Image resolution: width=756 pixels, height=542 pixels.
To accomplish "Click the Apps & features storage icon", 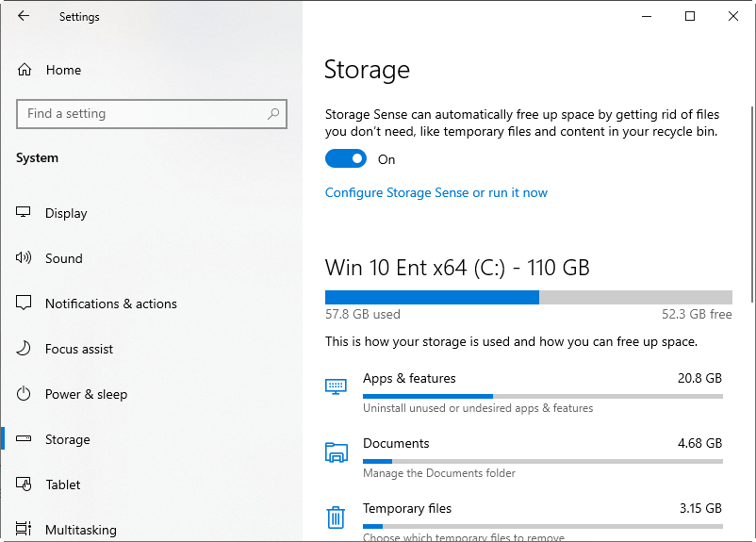I will coord(336,386).
